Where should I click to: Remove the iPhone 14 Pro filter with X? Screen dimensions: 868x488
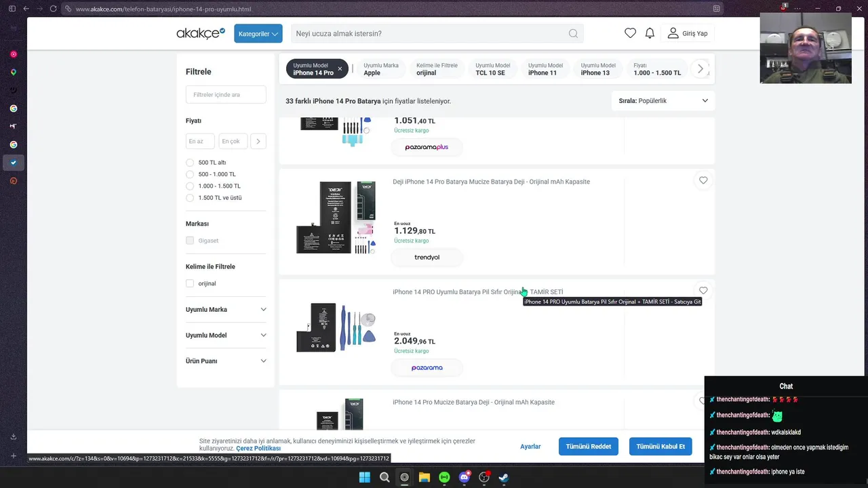[x=340, y=69]
